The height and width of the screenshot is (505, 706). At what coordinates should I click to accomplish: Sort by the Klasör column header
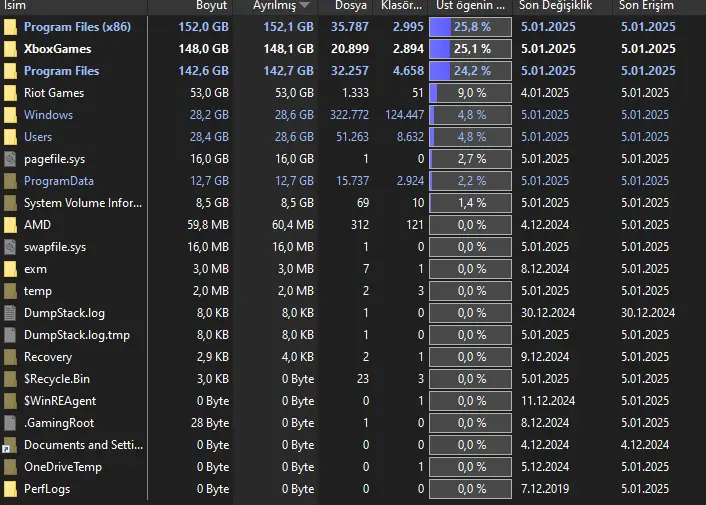(399, 6)
